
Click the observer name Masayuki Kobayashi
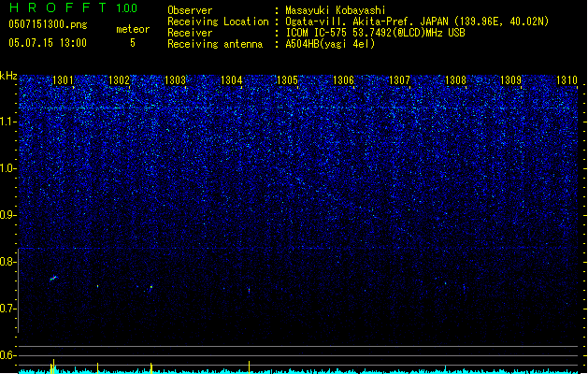(336, 10)
